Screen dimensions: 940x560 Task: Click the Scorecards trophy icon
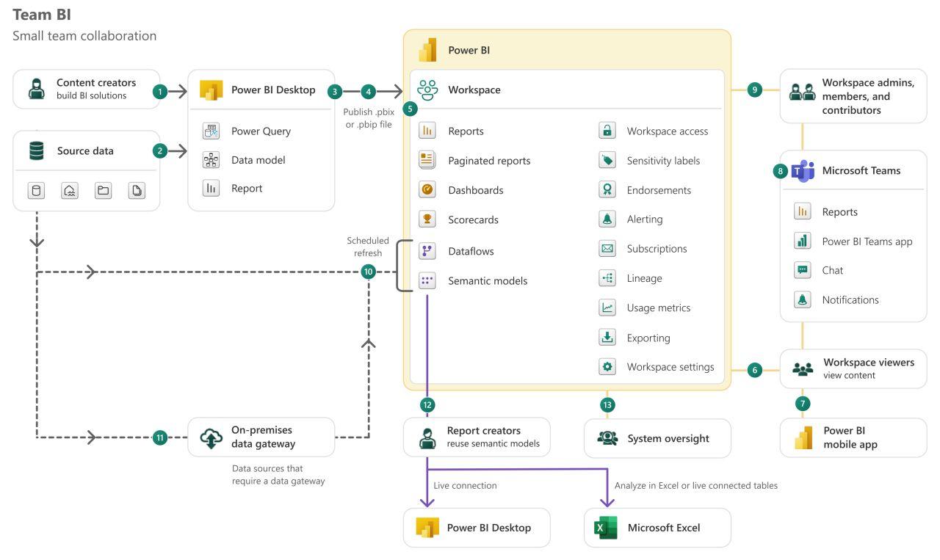click(x=427, y=219)
